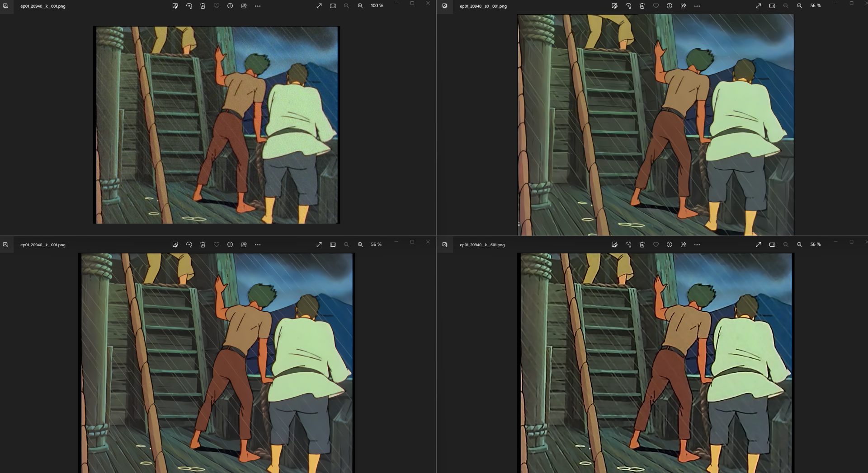Viewport: 868px width, 473px height.
Task: Delete the image shown at 100% zoom
Action: point(203,6)
